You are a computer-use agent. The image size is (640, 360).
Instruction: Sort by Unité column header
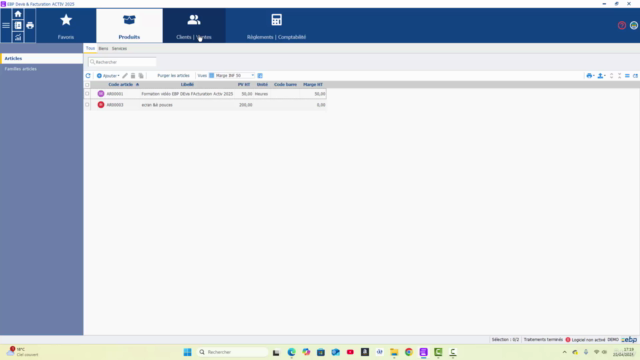262,84
